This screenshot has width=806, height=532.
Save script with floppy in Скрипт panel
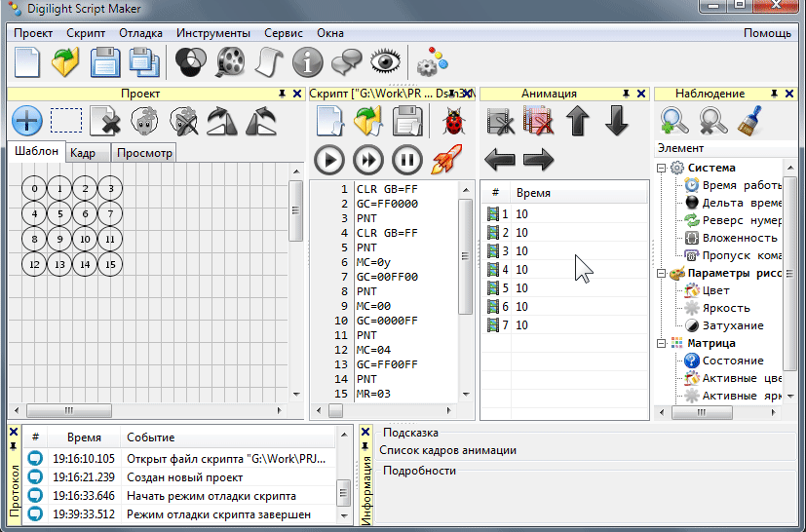point(407,121)
